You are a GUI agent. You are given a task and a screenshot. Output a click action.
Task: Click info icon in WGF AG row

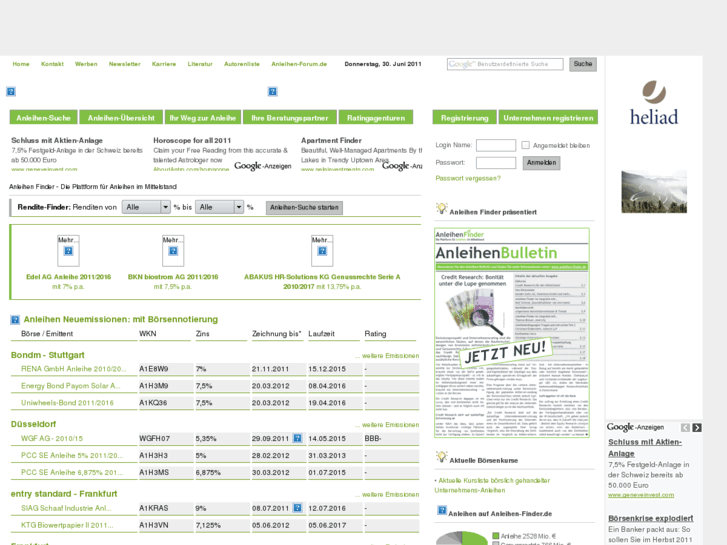(x=298, y=438)
